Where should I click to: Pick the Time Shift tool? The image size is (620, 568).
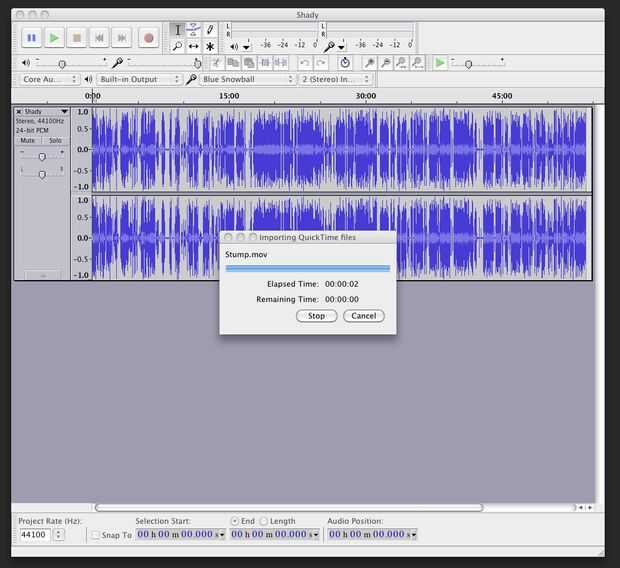[x=194, y=46]
